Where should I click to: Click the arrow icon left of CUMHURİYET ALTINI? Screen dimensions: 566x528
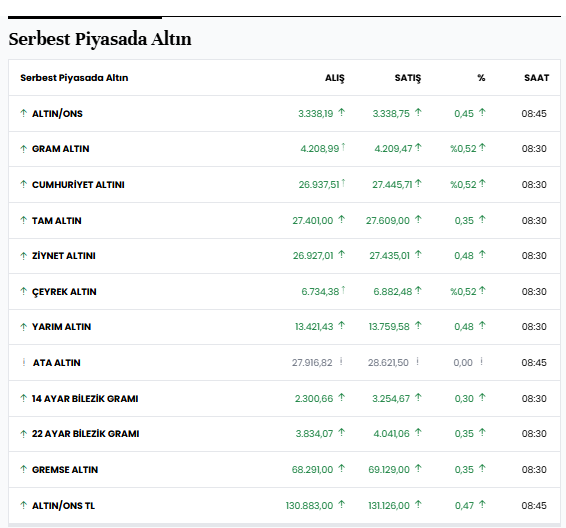click(23, 184)
